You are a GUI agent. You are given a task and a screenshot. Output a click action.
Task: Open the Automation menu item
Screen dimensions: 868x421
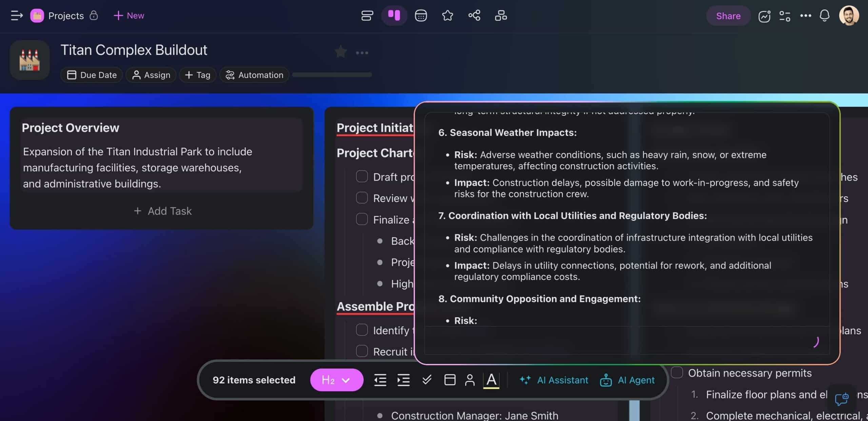point(254,75)
